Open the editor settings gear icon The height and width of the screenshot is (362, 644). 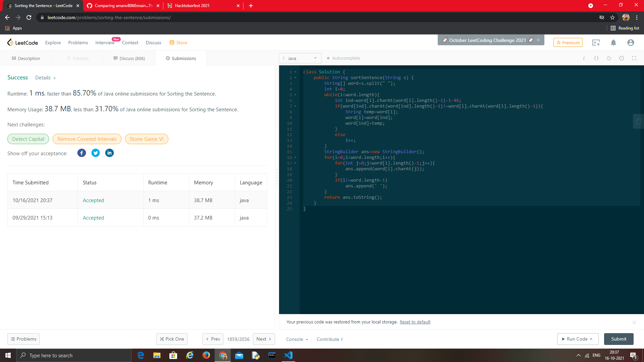click(x=622, y=58)
